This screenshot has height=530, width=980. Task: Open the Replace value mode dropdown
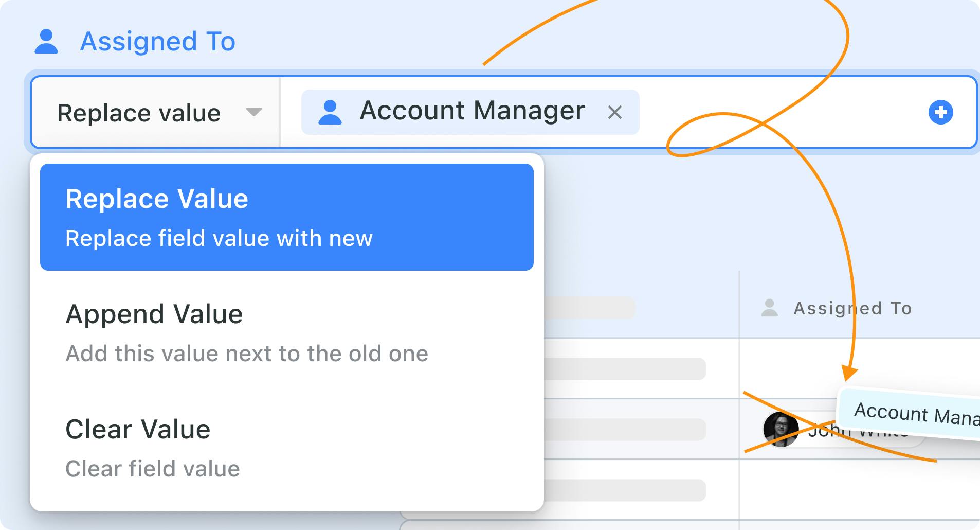point(155,113)
